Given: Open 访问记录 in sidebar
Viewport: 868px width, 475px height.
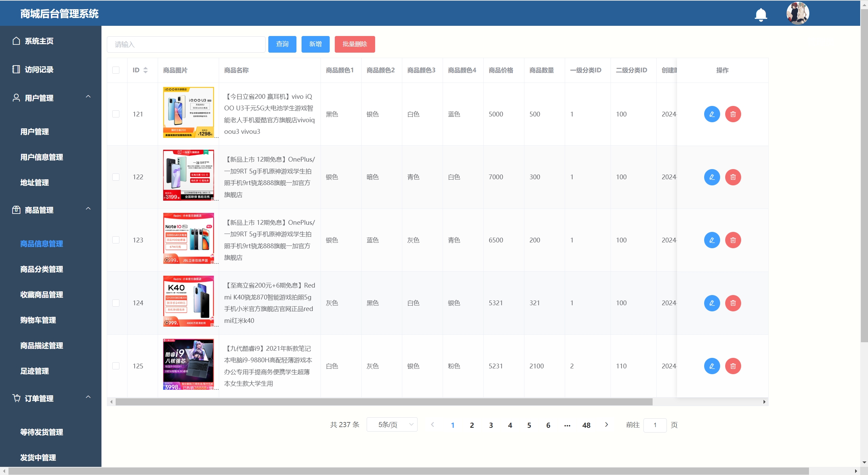Looking at the screenshot, I should (x=39, y=70).
